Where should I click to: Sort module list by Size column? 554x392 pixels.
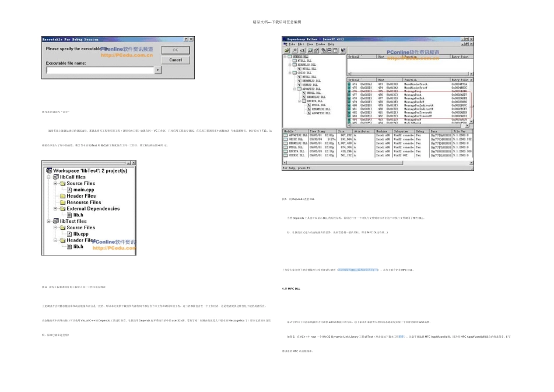click(x=345, y=131)
